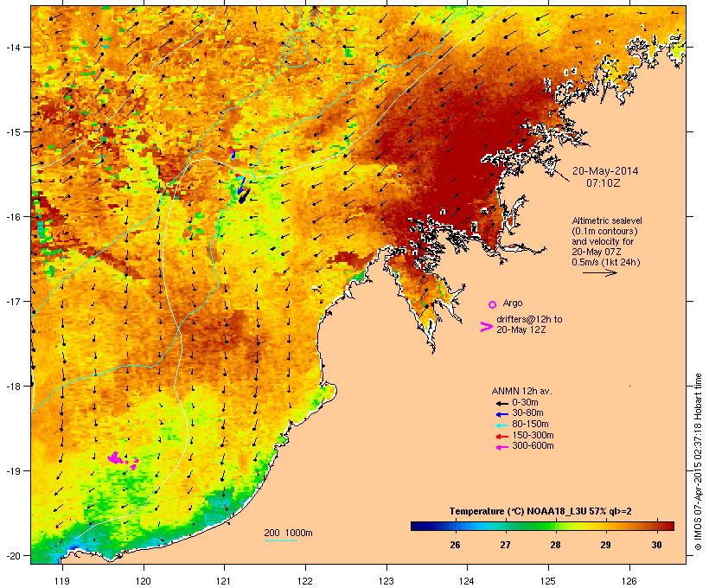This screenshot has width=709, height=588.
Task: Click the '200 1000m' isobath label
Action: coord(288,533)
